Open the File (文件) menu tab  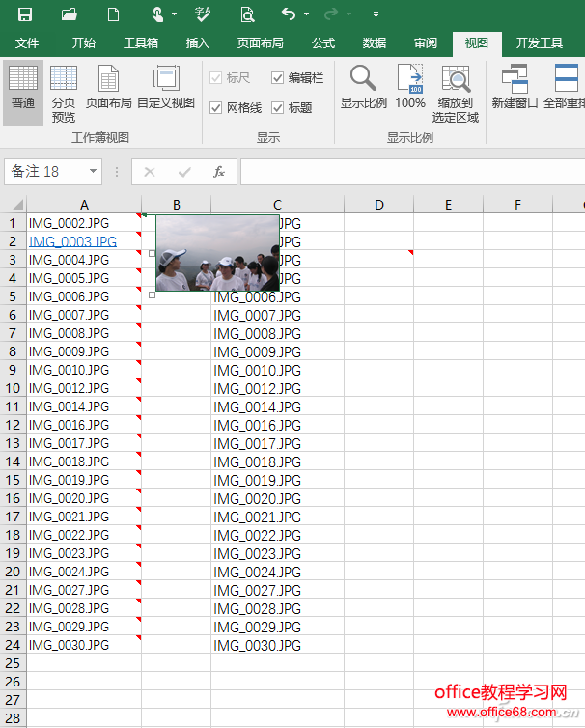point(27,43)
